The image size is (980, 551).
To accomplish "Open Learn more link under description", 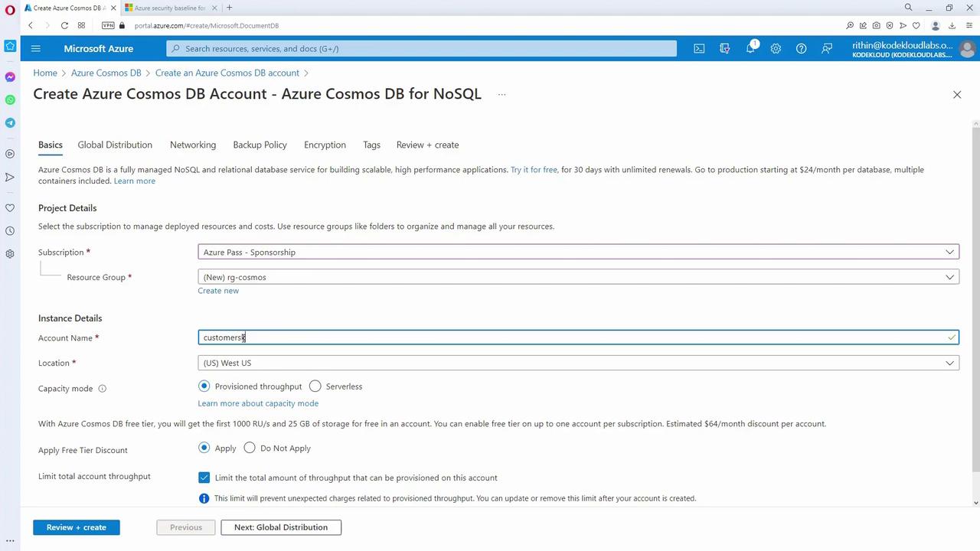I will tap(135, 181).
